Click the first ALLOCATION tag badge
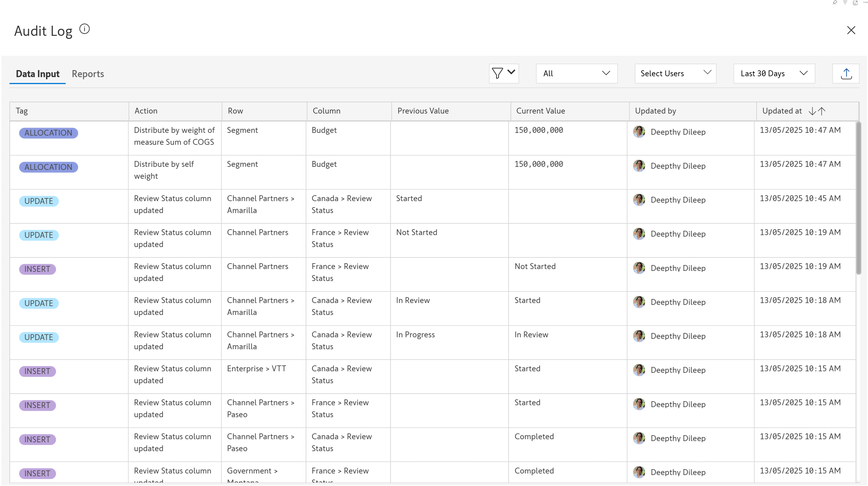 pyautogui.click(x=48, y=133)
